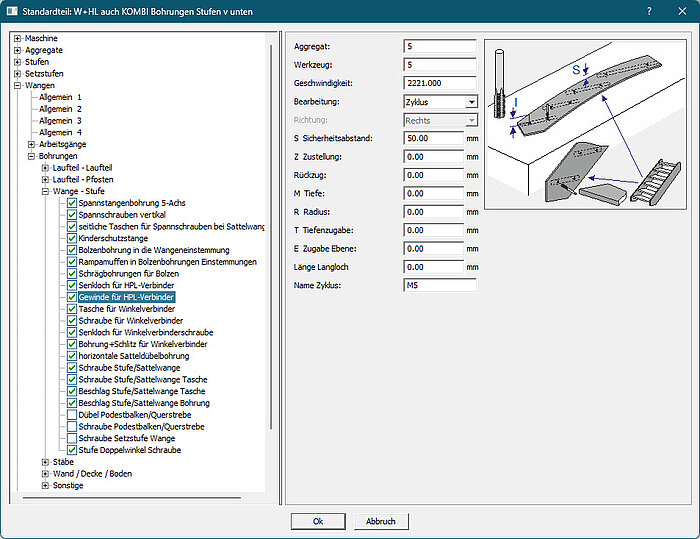
Task: Click the help question mark in title bar
Action: coord(649,11)
